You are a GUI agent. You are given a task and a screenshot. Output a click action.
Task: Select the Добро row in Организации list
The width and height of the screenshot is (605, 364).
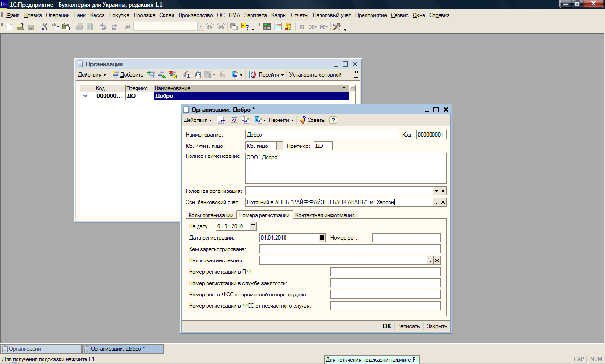[215, 96]
